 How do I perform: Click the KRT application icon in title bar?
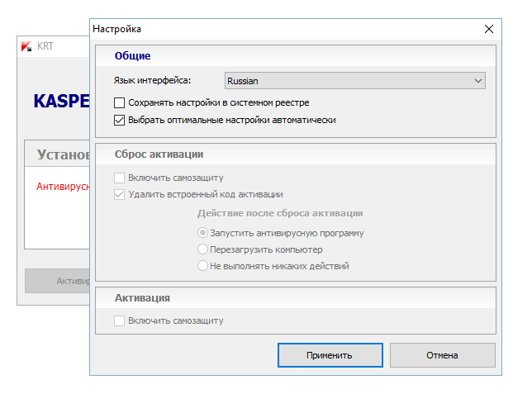tap(27, 46)
